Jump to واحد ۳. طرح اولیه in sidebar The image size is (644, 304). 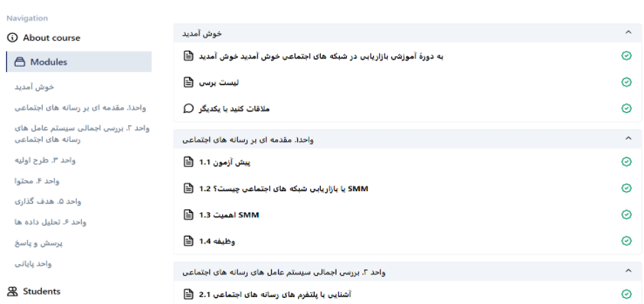(x=45, y=161)
